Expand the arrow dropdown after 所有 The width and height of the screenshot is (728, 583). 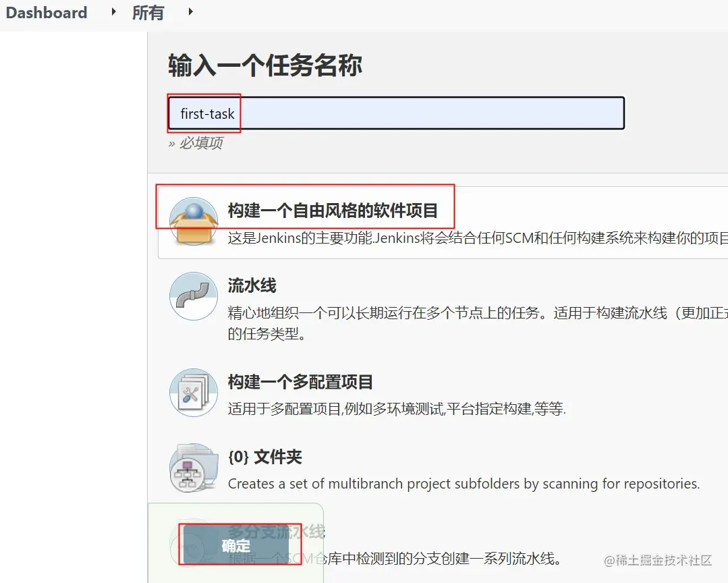[190, 12]
